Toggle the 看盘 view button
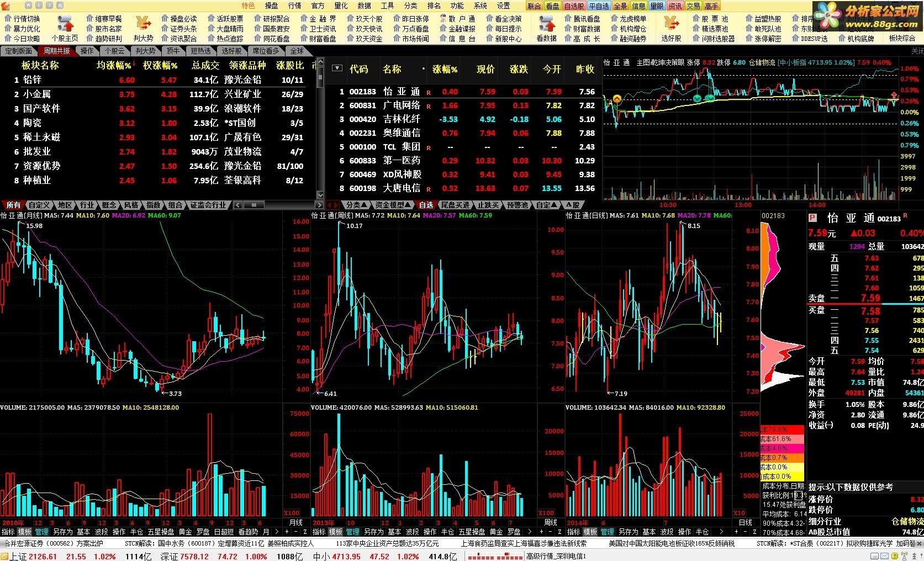Screen dimensions: 924x561 click(x=552, y=6)
